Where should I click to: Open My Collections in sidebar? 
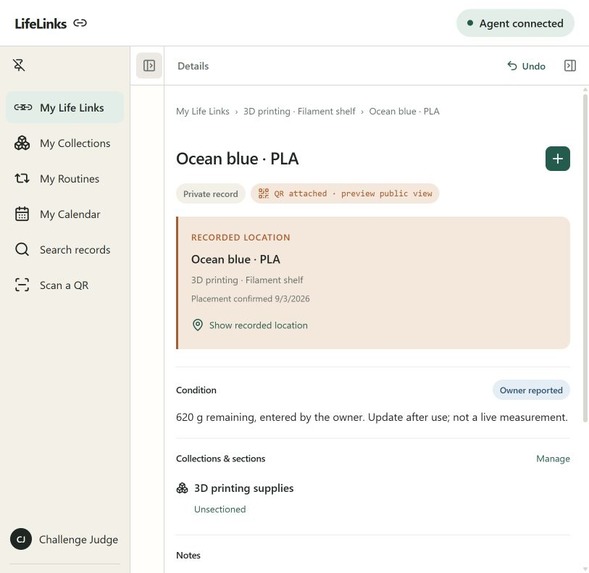[65, 143]
